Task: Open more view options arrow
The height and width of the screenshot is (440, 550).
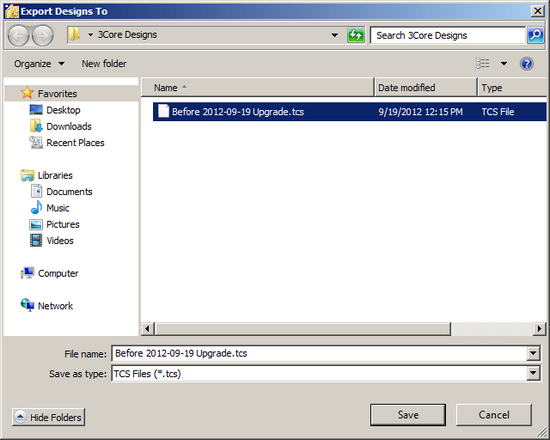Action: [504, 64]
